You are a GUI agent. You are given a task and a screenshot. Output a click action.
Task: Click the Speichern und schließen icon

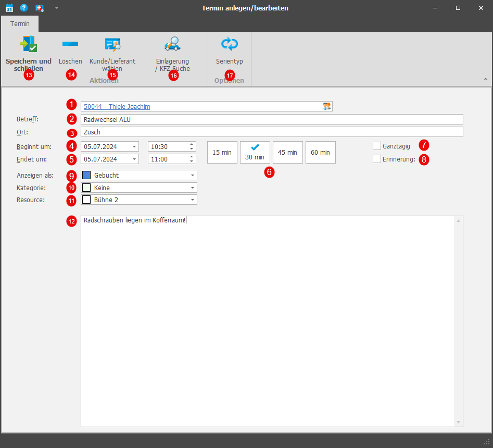[x=29, y=44]
